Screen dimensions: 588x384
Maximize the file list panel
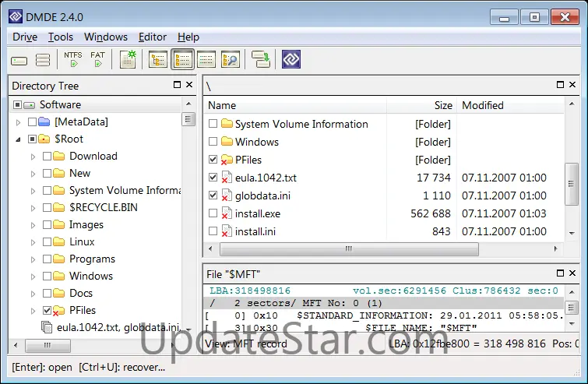(x=560, y=85)
